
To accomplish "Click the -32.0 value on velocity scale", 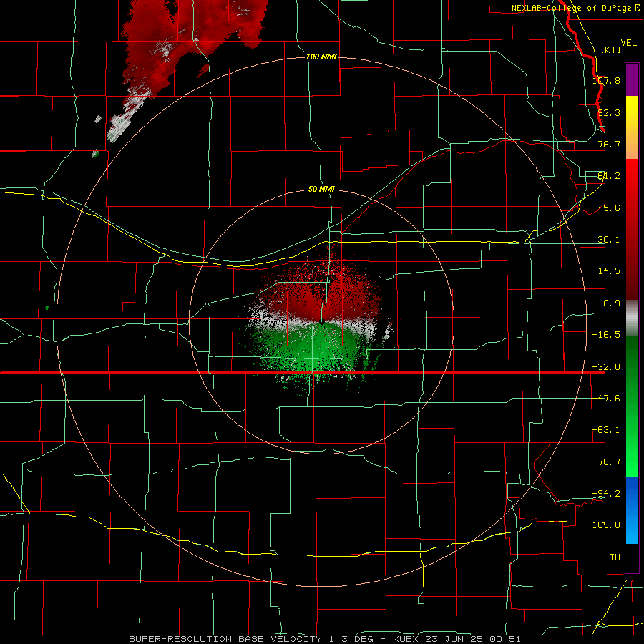I will coord(606,367).
